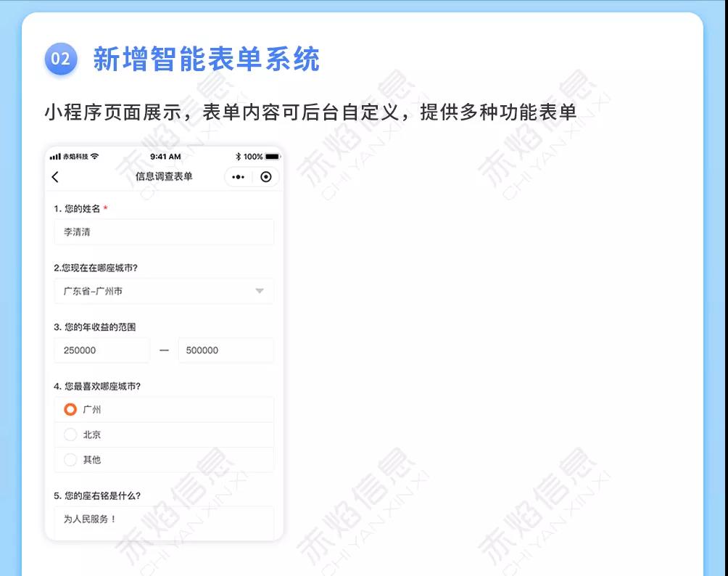Click the minimum income field showing 250000

point(102,350)
